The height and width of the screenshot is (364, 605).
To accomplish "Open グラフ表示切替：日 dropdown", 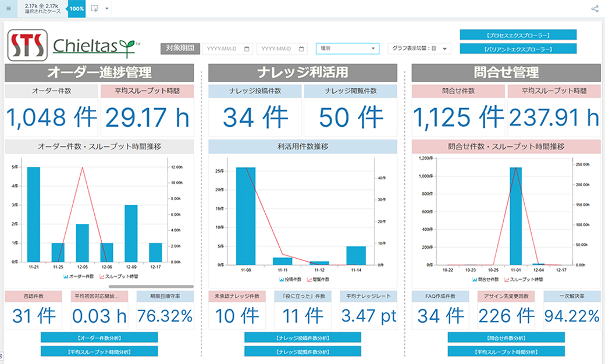I will tap(419, 49).
